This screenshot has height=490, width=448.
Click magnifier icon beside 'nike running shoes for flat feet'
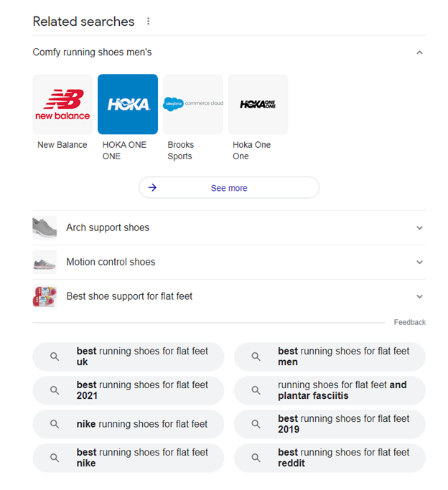coord(55,424)
